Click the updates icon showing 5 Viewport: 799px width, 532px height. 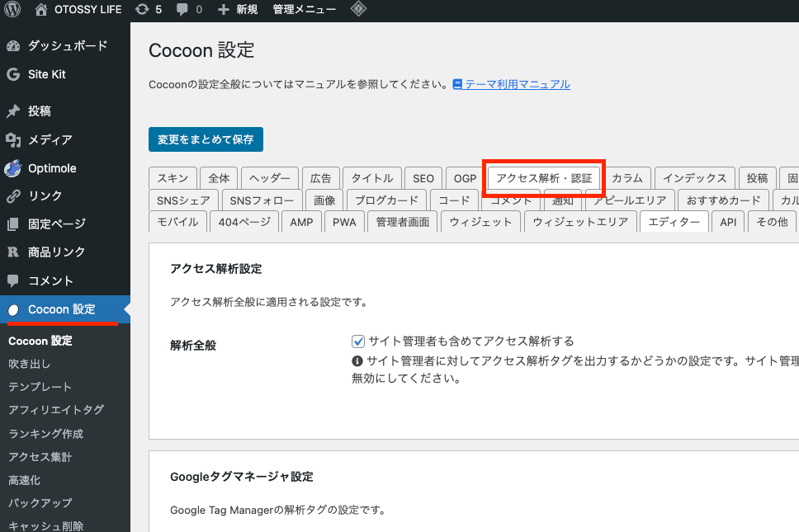point(142,10)
